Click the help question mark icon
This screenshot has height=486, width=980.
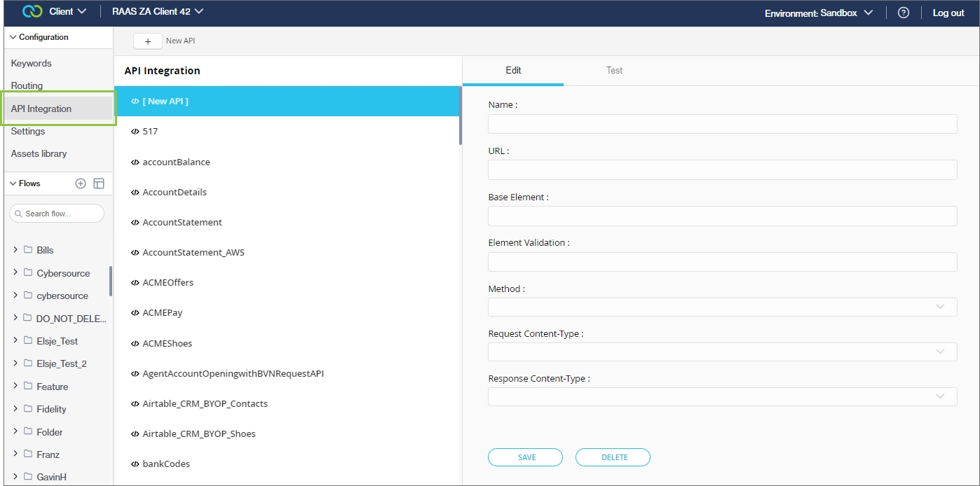904,13
